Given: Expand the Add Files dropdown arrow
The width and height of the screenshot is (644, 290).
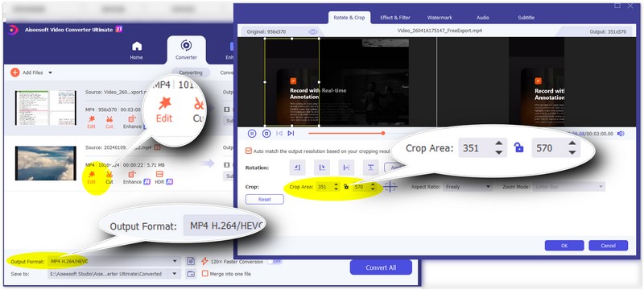Looking at the screenshot, I should point(50,72).
